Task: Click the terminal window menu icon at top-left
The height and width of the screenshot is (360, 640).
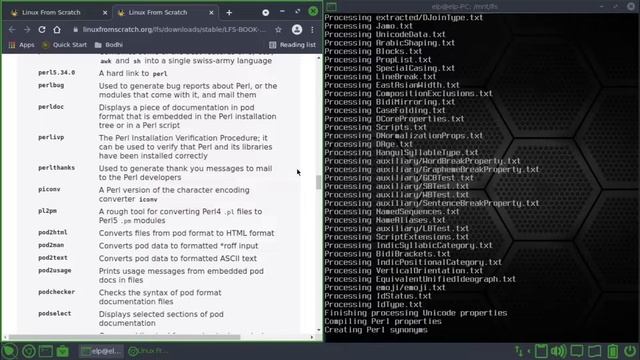Action: (x=331, y=7)
